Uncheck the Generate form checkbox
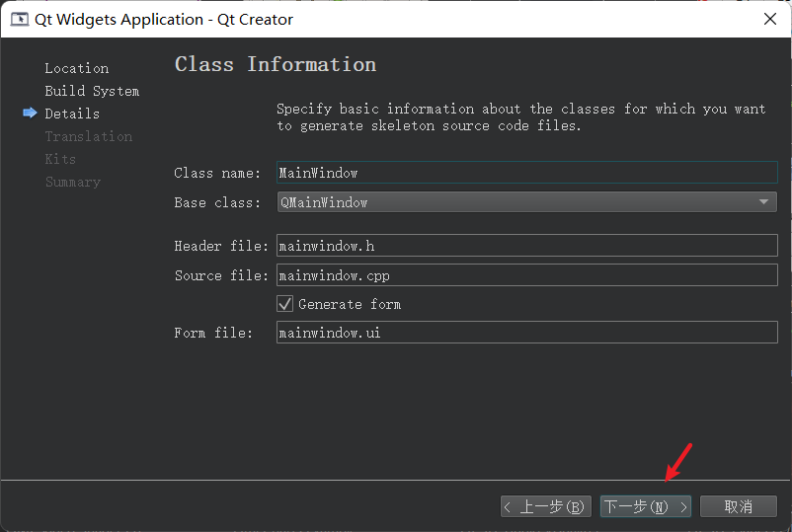This screenshot has width=792, height=532. [284, 304]
